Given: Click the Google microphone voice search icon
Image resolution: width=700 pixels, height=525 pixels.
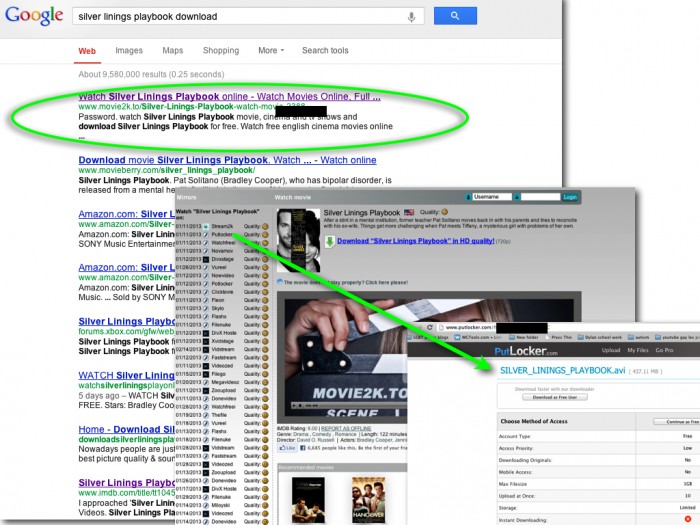Looking at the screenshot, I should 411,17.
